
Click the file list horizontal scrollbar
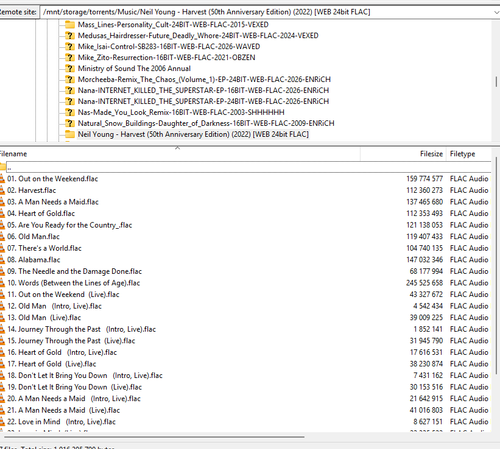point(154,437)
